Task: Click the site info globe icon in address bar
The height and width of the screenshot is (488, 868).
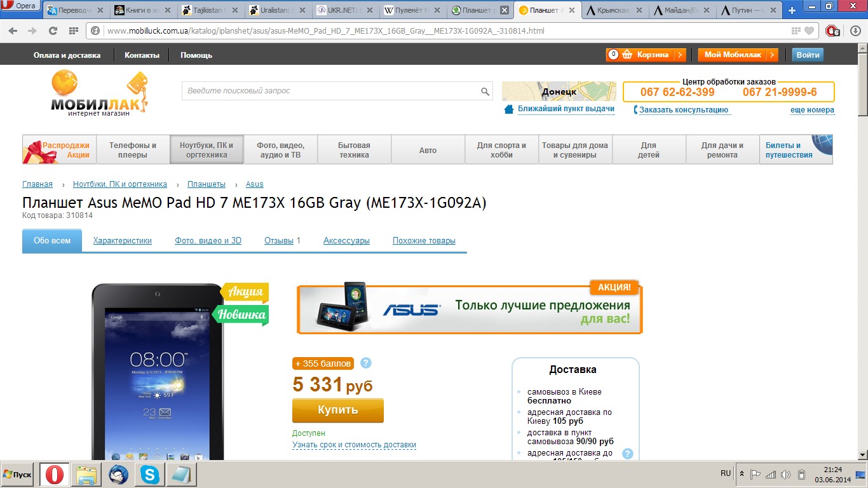Action: point(95,30)
